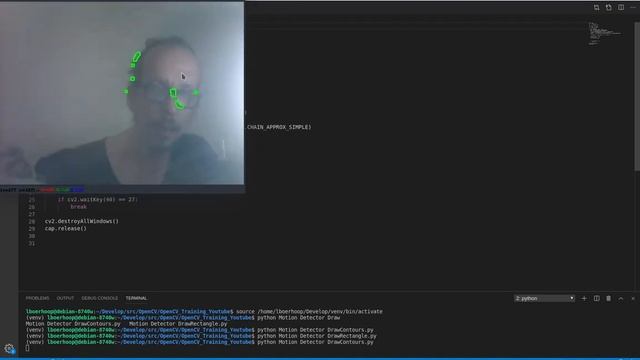Close the terminal panel with the X icon

(x=633, y=298)
